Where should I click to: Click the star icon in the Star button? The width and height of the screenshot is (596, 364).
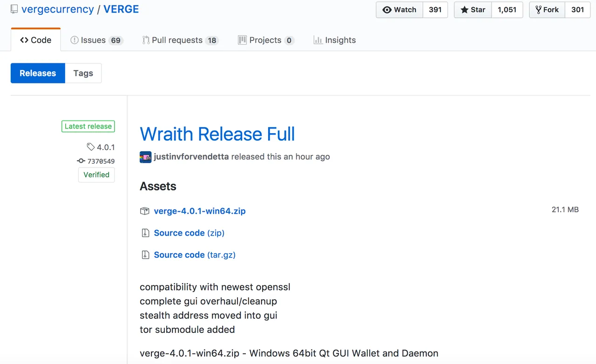coord(464,10)
